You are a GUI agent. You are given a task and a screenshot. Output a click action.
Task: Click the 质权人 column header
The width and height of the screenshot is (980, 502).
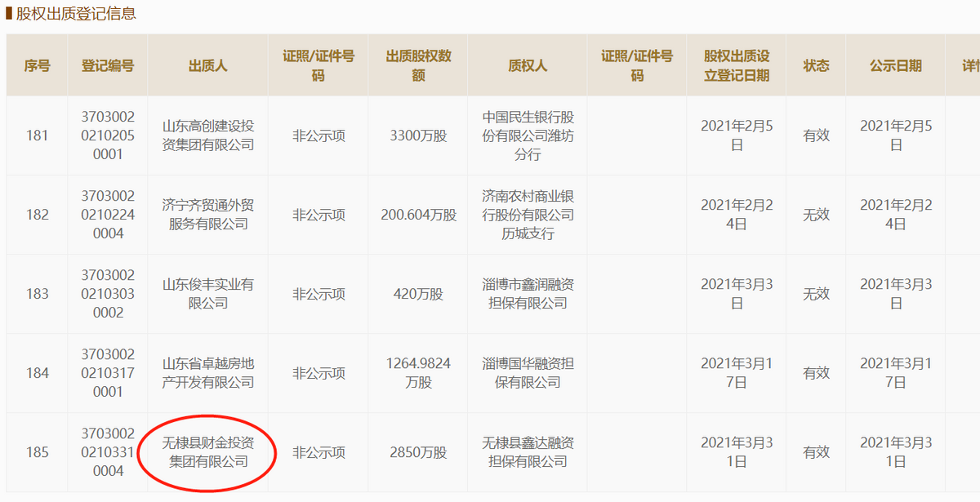[x=528, y=66]
